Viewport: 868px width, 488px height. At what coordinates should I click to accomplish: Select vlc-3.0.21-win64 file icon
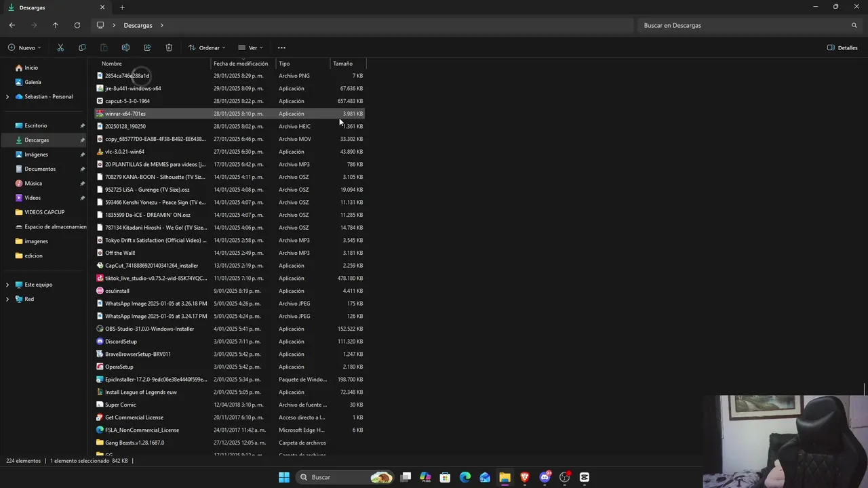(x=100, y=152)
